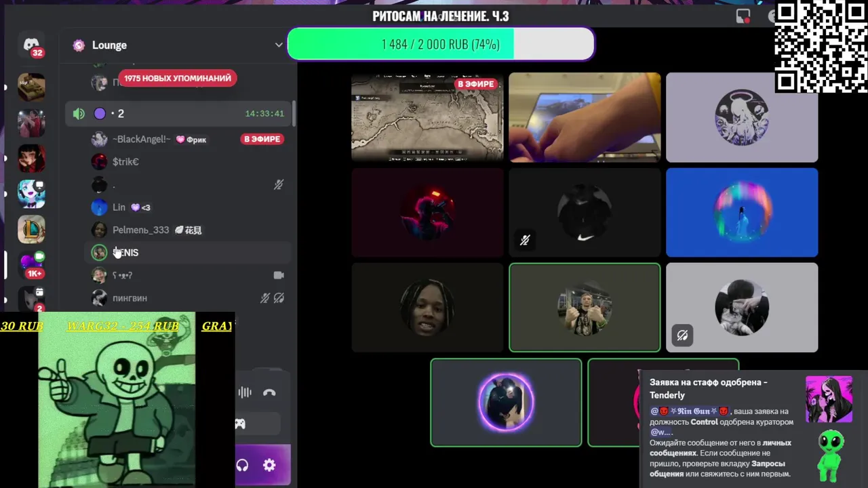Viewport: 868px width, 488px height.
Task: Click muted mic icon of the dot-named user
Action: (x=279, y=184)
